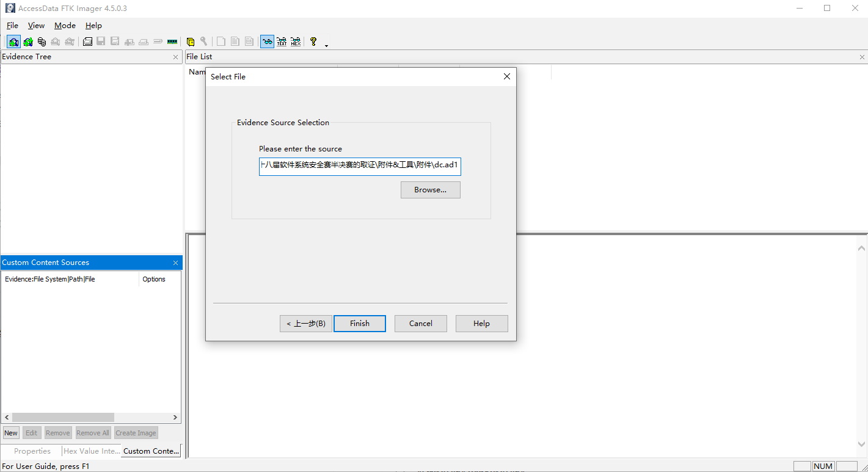This screenshot has height=472, width=868.
Task: Close the Custom Content Sources pane
Action: (x=176, y=263)
